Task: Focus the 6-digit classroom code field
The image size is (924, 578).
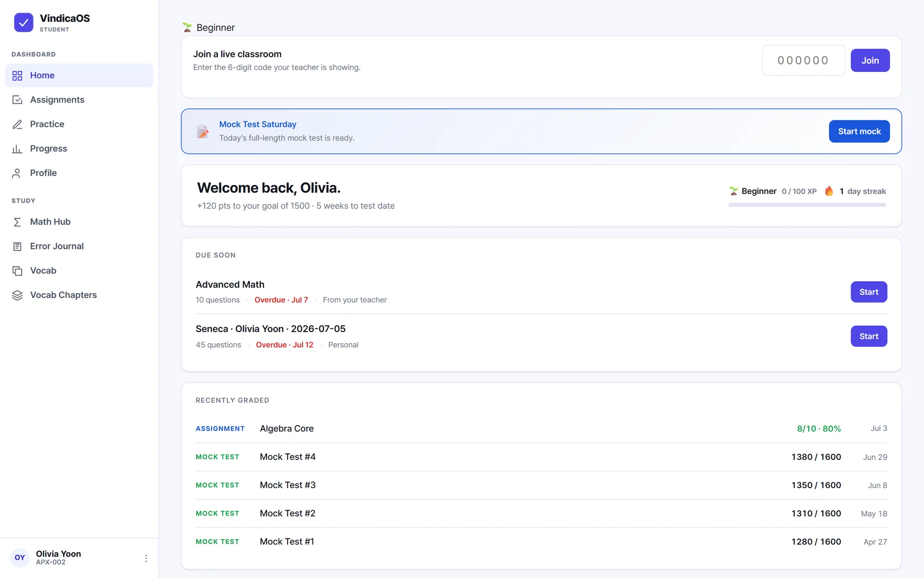Action: [804, 60]
